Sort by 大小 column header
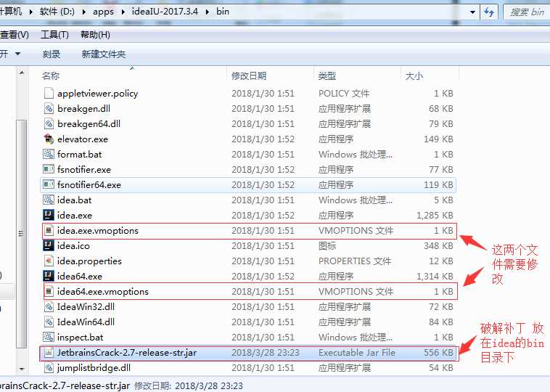Image resolution: width=550 pixels, height=392 pixels. coord(414,75)
